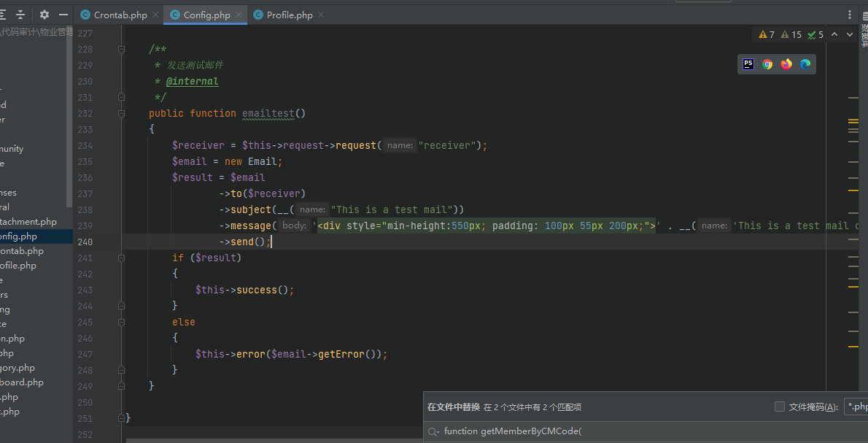This screenshot has width=868, height=443.
Task: Switch to the Profile.php tab
Action: click(x=290, y=15)
